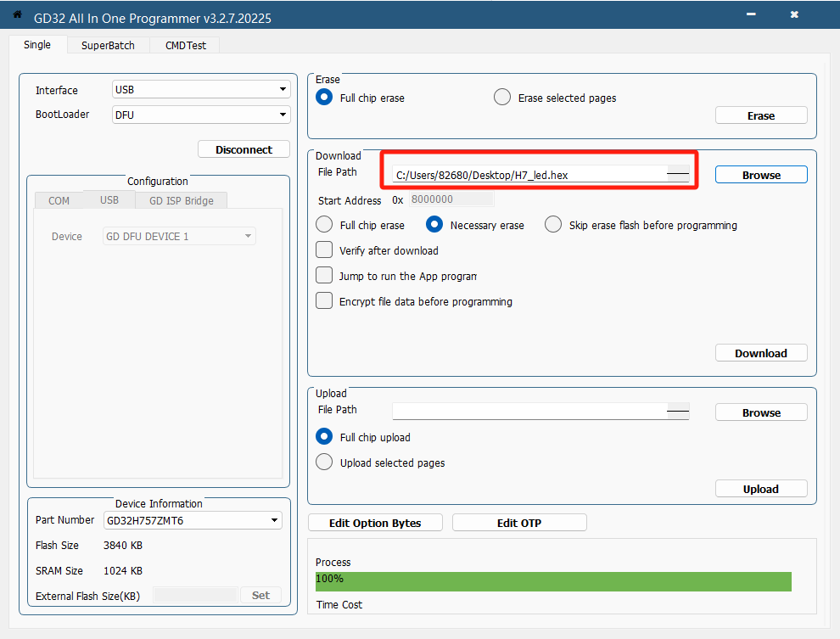Screen dimensions: 840x639
Task: Click the home icon in the title bar
Action: [x=17, y=14]
